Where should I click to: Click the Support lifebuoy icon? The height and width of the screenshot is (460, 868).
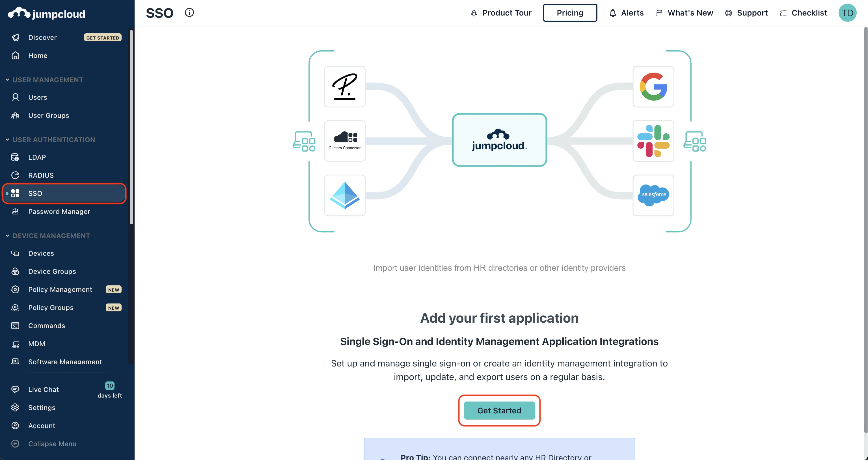click(x=729, y=13)
